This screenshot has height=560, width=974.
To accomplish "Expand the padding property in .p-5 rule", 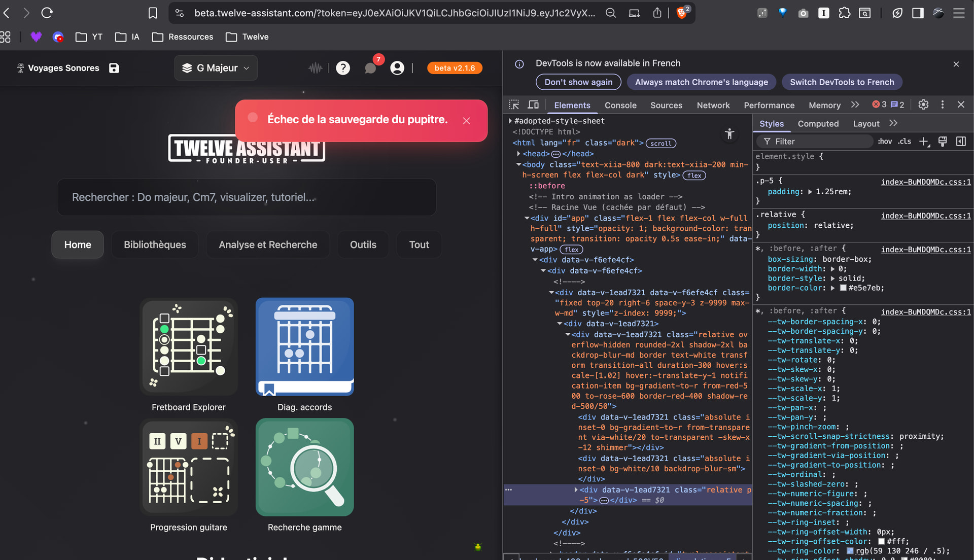I will point(810,192).
